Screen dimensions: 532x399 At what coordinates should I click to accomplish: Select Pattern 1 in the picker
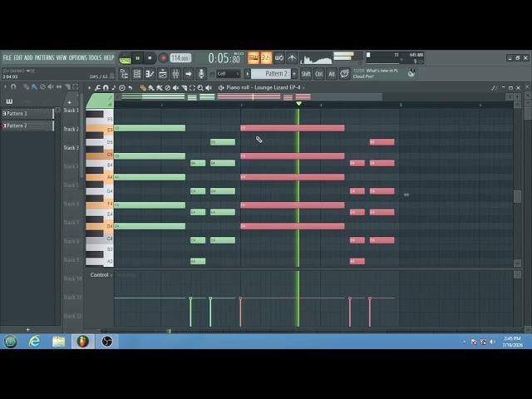click(27, 114)
